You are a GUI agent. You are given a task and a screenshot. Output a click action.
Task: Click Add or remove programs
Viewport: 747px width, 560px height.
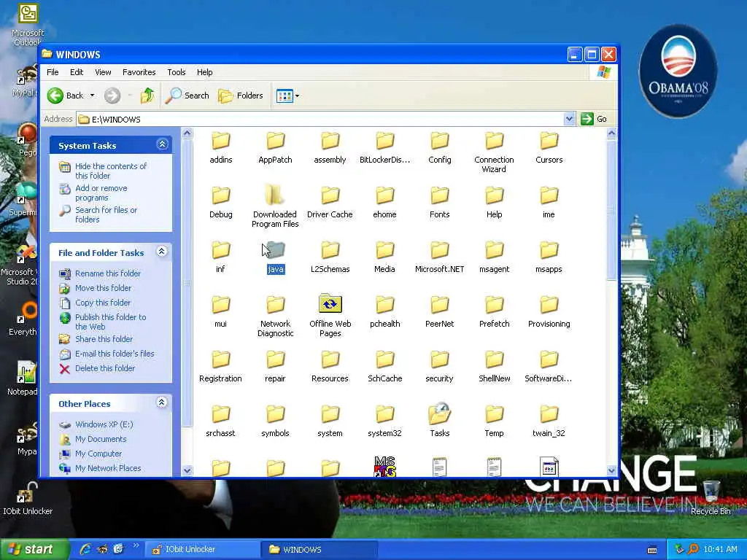[x=101, y=192]
